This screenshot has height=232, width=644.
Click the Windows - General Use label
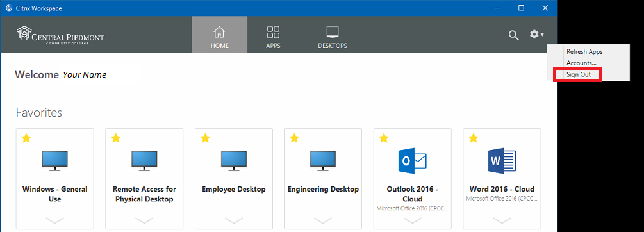[x=54, y=194]
